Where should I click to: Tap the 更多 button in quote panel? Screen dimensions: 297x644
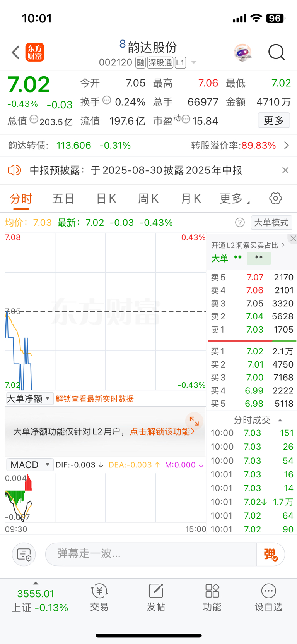click(x=274, y=120)
